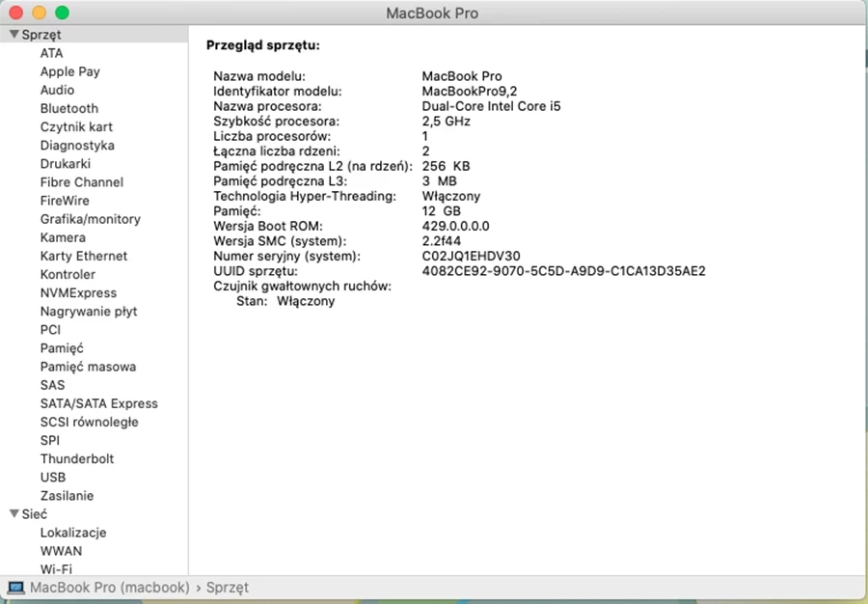Close the MacBook Pro window
The image size is (868, 604).
coord(16,13)
